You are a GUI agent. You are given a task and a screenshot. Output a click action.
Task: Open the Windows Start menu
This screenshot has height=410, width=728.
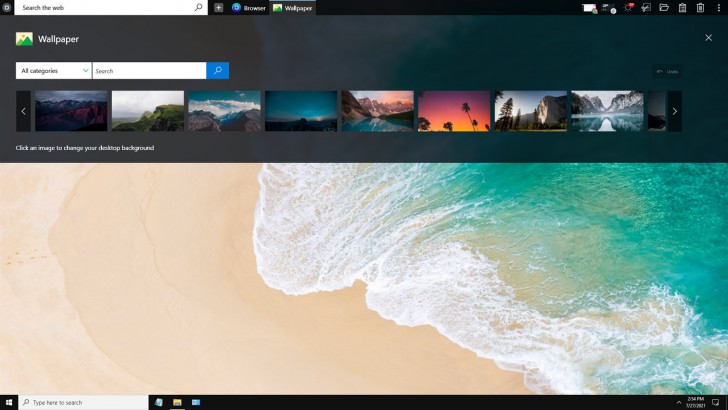[9, 402]
